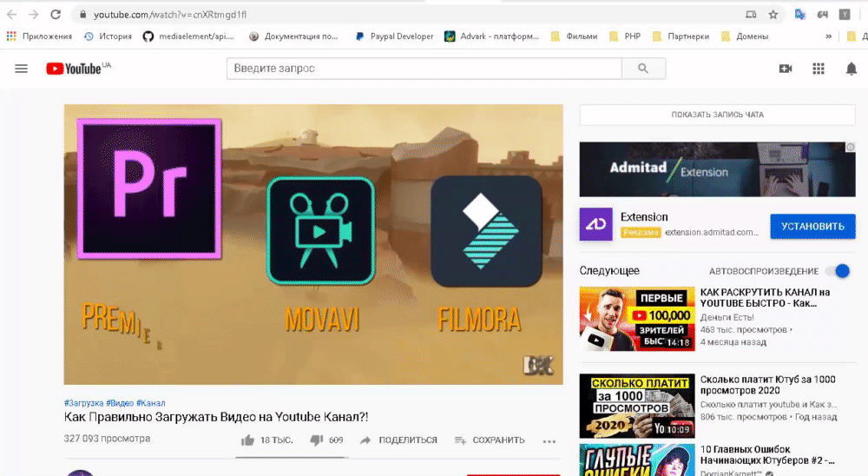Image resolution: width=868 pixels, height=476 pixels.
Task: Click the #Видео hashtag link
Action: click(120, 403)
